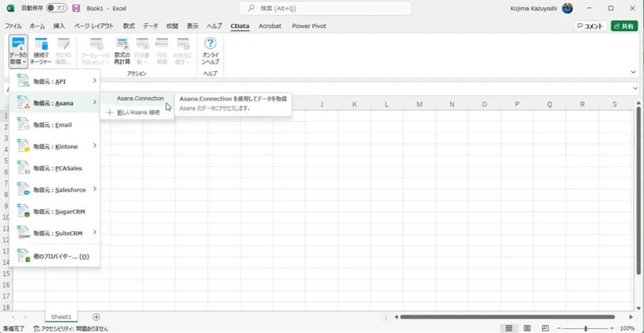Select row header 17

pyautogui.click(x=5, y=296)
